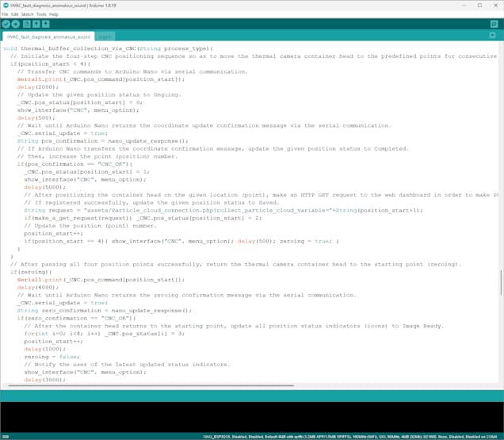Click 'if(zero_confirmation == "CNC_OK"){' line
The width and height of the screenshot is (504, 440).
click(77, 319)
